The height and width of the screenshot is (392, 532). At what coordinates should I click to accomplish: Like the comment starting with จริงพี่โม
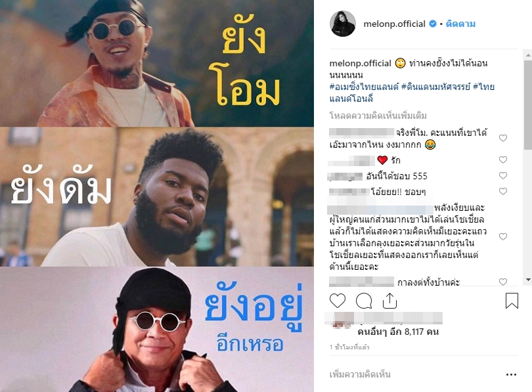(x=503, y=138)
